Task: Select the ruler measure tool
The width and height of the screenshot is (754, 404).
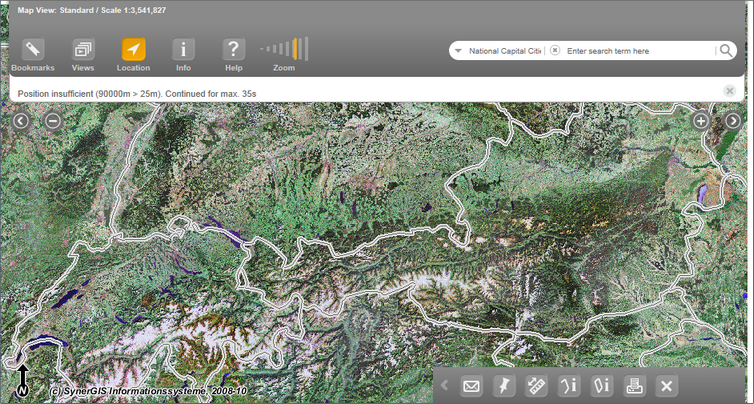Action: [536, 386]
